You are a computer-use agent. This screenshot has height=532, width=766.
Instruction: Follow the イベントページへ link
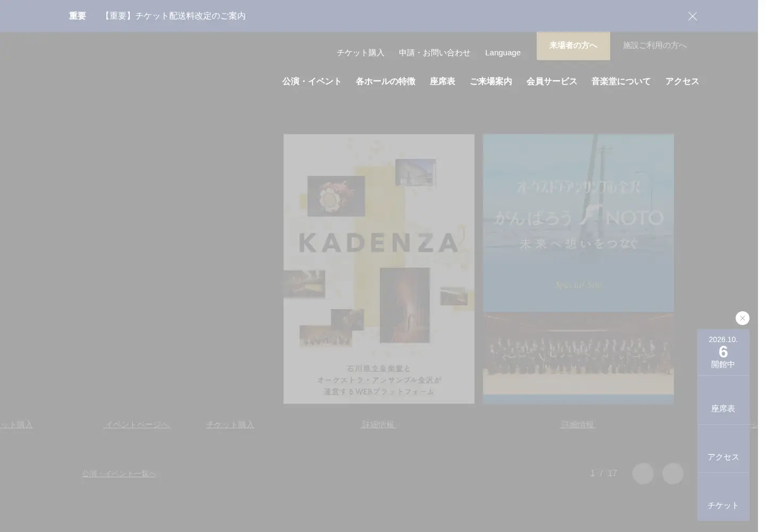[137, 425]
